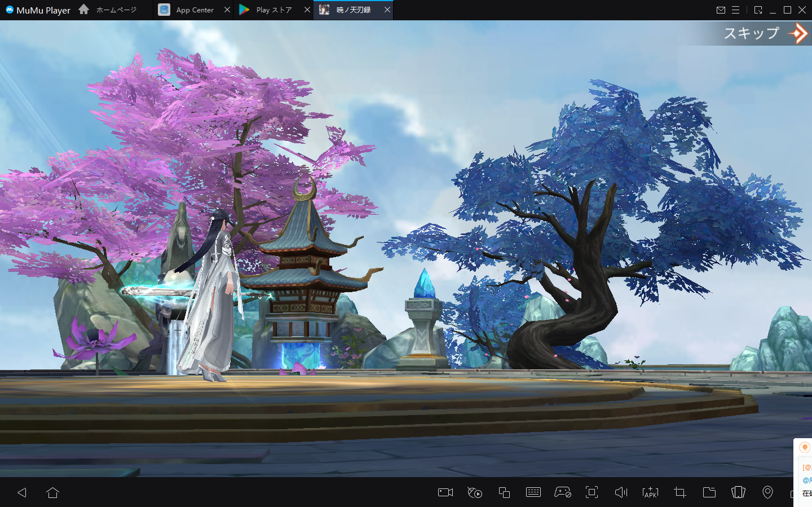Image resolution: width=812 pixels, height=507 pixels.
Task: Click the home icon beside ホームページ
Action: click(84, 9)
